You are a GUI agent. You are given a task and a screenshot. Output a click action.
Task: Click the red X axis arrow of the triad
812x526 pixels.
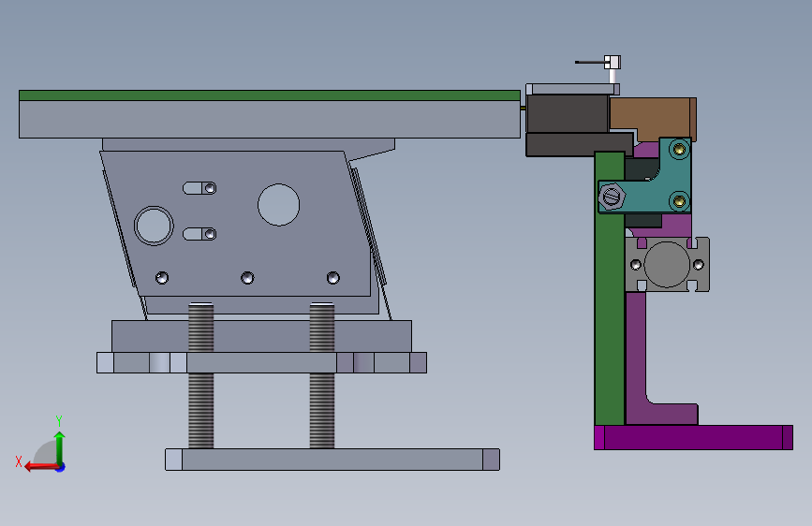pyautogui.click(x=41, y=466)
